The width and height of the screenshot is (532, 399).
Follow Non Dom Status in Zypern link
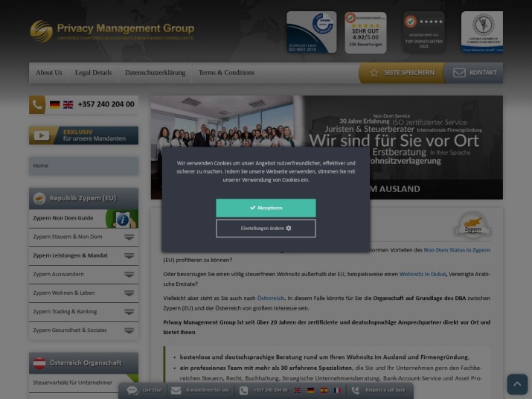(457, 250)
